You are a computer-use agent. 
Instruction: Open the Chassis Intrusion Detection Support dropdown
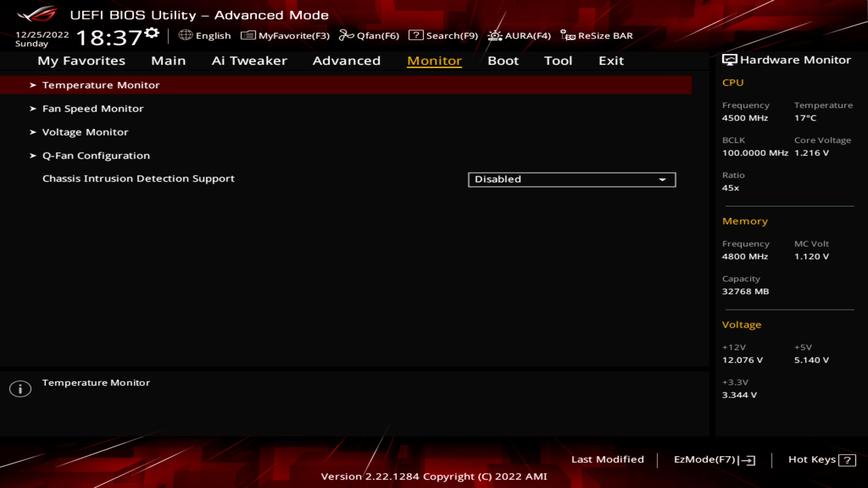[x=571, y=179]
